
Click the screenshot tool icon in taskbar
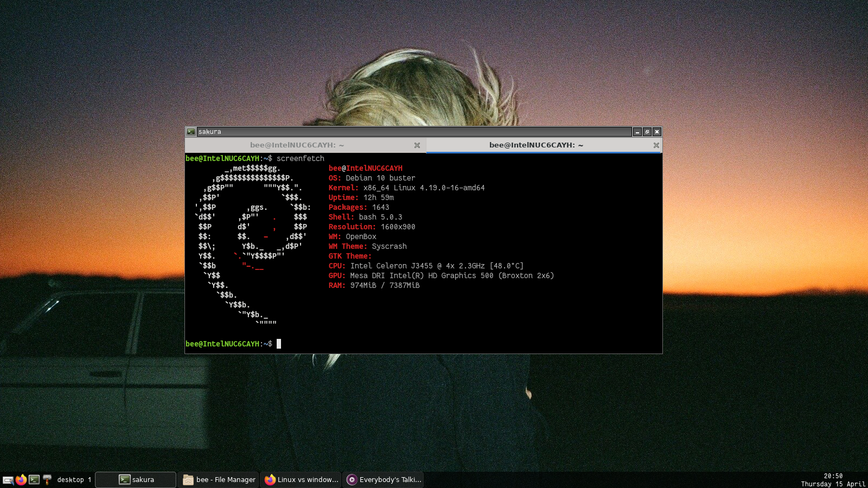click(x=8, y=480)
